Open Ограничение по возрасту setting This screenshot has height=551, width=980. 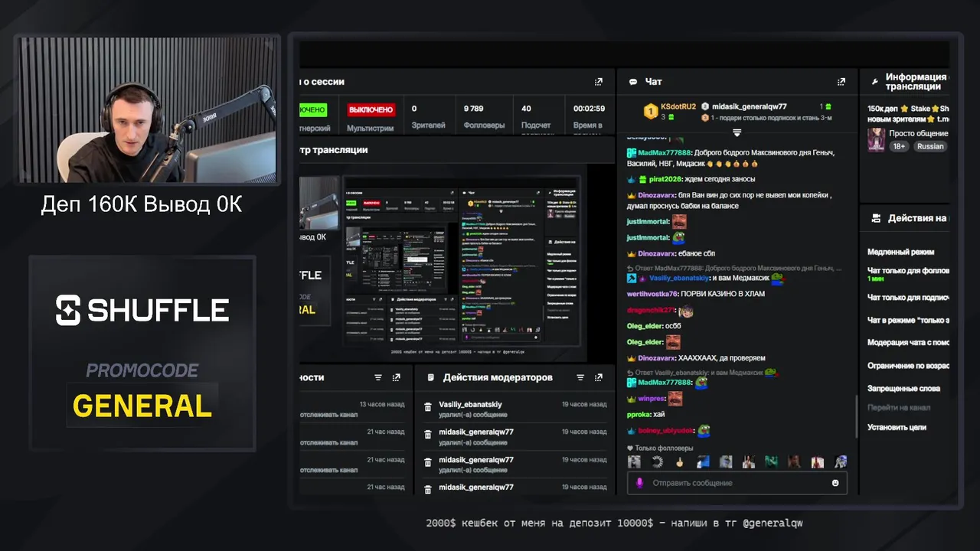pyautogui.click(x=908, y=366)
